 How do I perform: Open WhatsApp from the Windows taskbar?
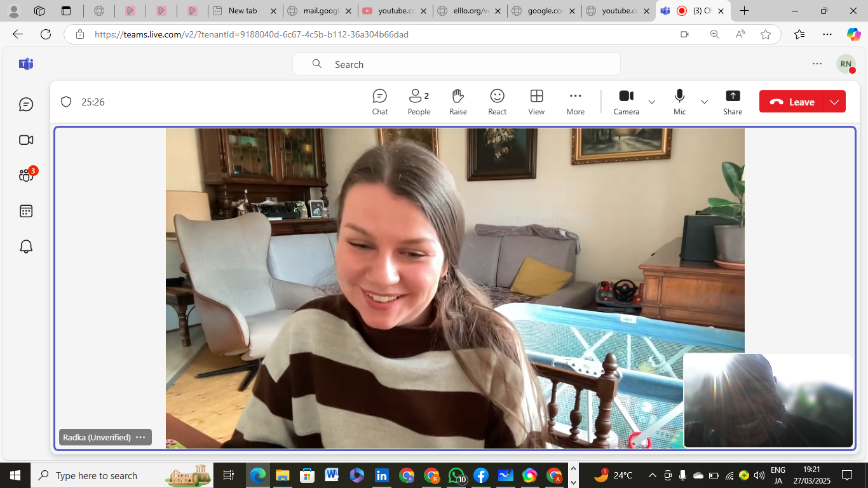click(x=456, y=475)
